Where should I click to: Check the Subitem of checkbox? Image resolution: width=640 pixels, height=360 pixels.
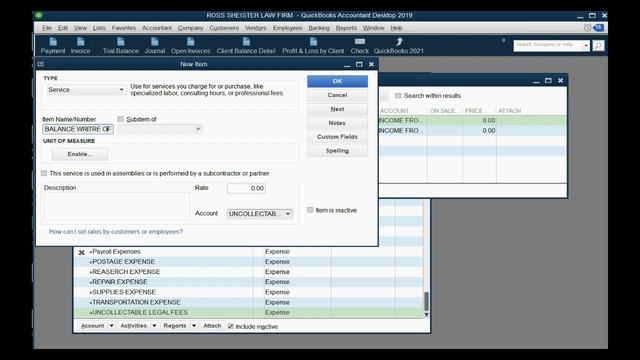[x=120, y=119]
